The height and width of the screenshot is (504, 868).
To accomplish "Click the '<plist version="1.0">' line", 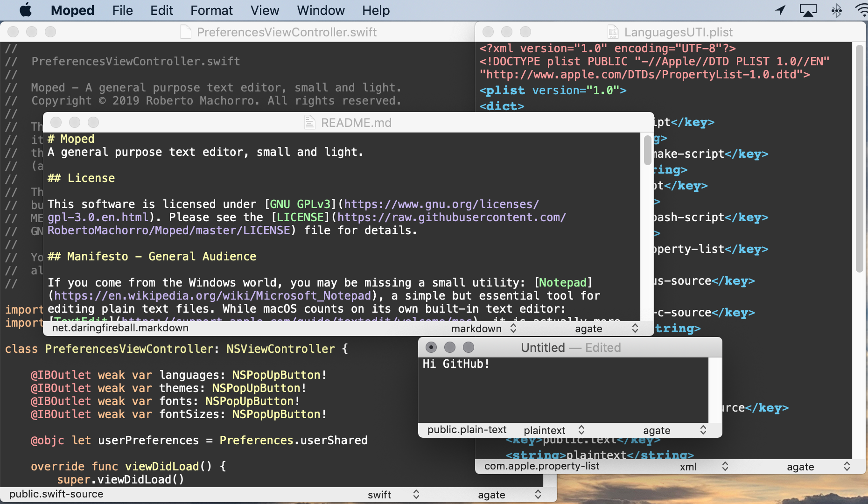I will (x=553, y=91).
